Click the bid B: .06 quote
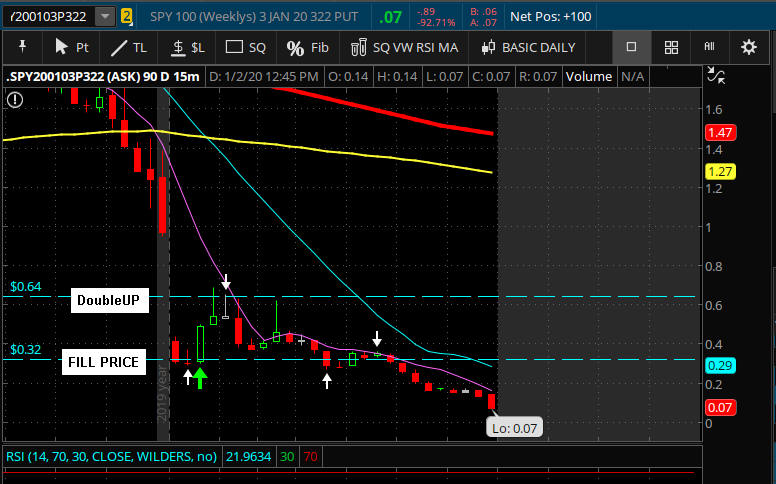The width and height of the screenshot is (776, 484). (483, 11)
